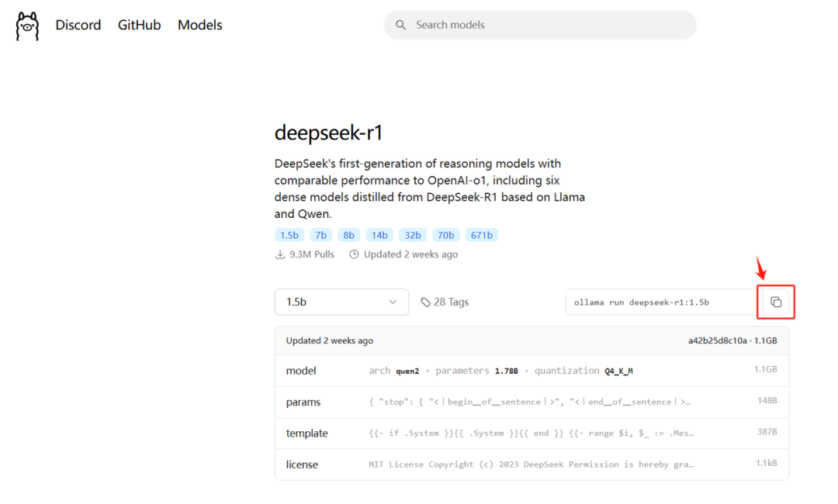Image resolution: width=838 pixels, height=504 pixels.
Task: Open the model file row
Action: pyautogui.click(x=301, y=371)
